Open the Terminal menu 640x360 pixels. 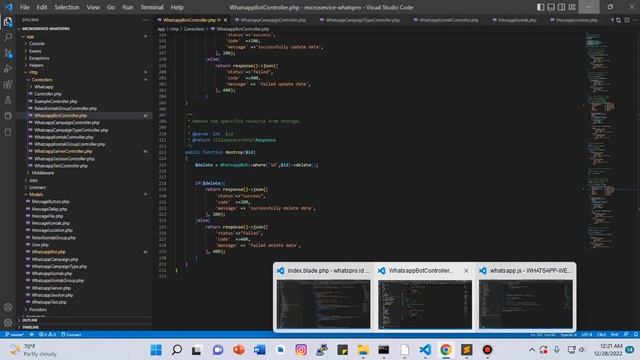(x=152, y=7)
